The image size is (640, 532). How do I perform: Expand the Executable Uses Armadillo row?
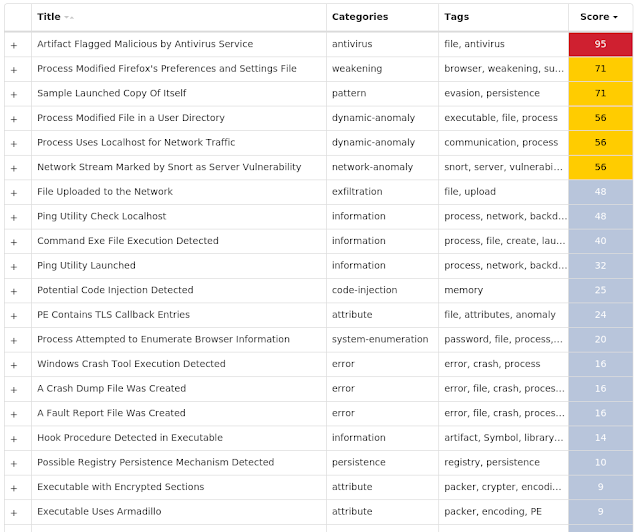click(x=14, y=513)
